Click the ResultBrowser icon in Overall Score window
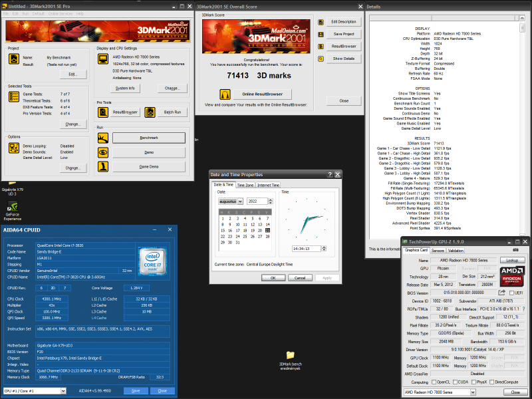Viewport: 532px width, 399px height. coord(321,47)
